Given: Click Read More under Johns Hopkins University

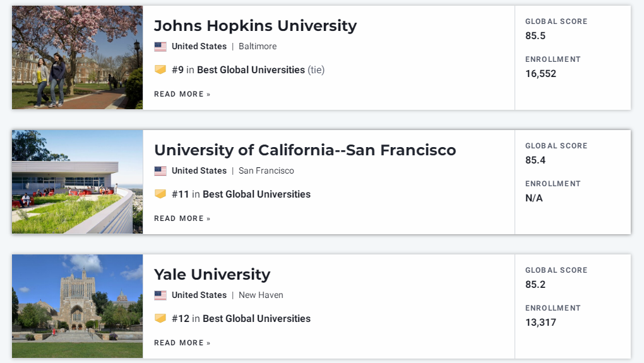Looking at the screenshot, I should (x=182, y=94).
